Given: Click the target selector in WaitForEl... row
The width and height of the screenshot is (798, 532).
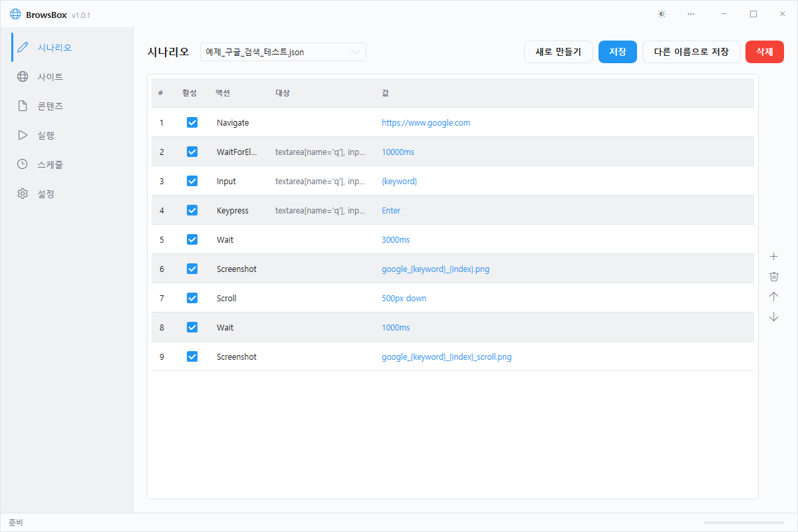Looking at the screenshot, I should (321, 152).
